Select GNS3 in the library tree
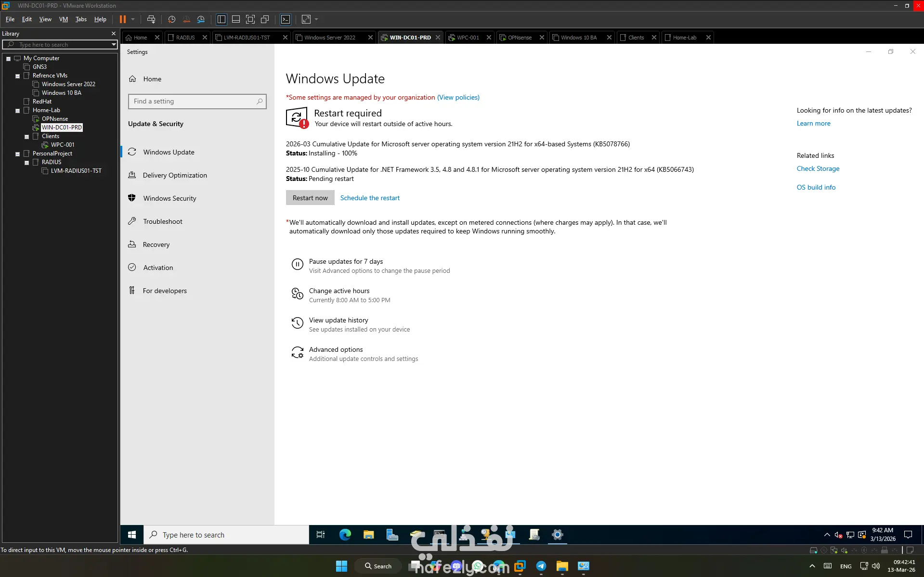 [39, 67]
